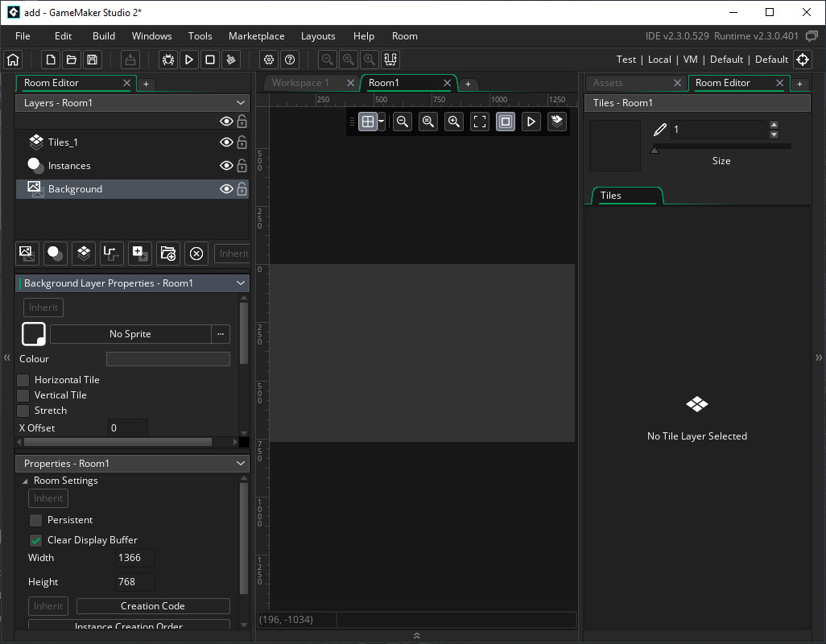Collapse the Properties - Room1 panel

(241, 464)
